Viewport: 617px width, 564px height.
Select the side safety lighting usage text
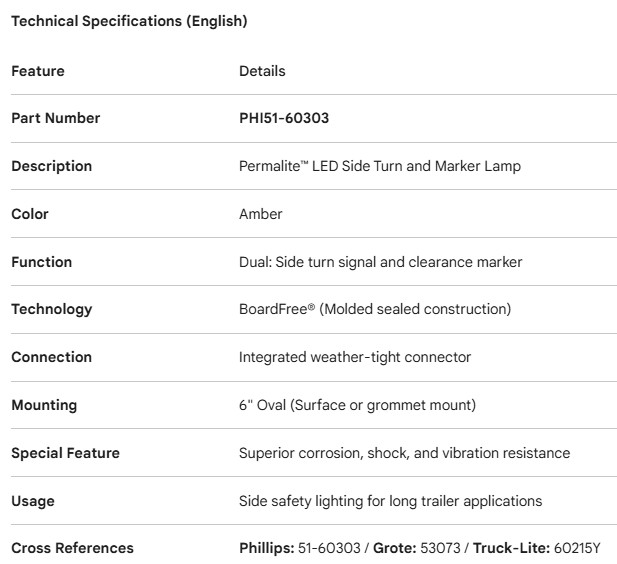tap(390, 501)
